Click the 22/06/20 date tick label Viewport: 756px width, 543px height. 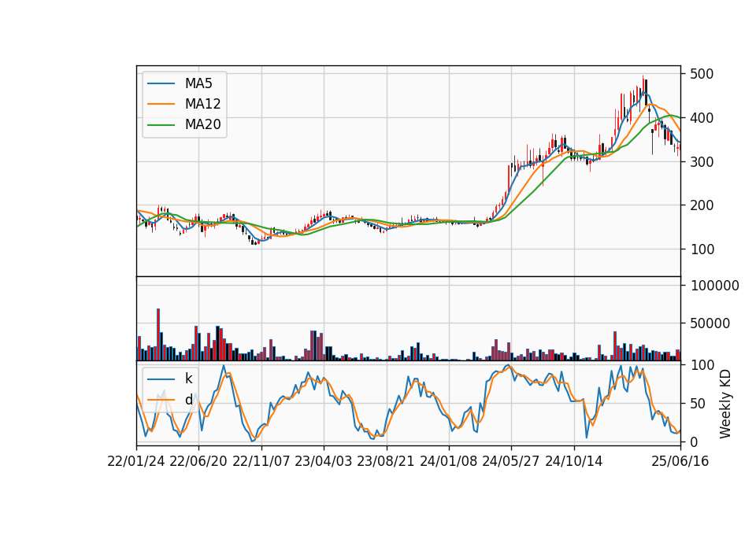tap(198, 461)
